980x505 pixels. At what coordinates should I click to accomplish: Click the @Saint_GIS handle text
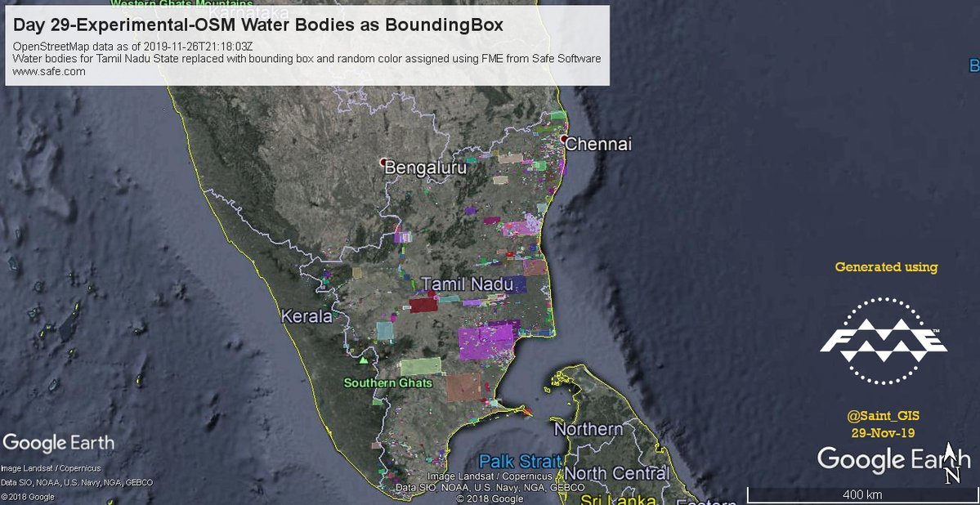[883, 416]
